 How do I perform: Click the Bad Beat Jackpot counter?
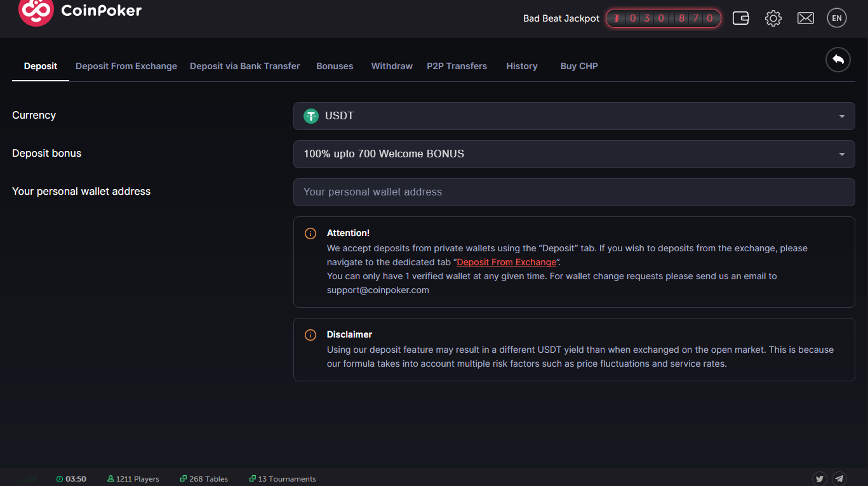coord(664,18)
